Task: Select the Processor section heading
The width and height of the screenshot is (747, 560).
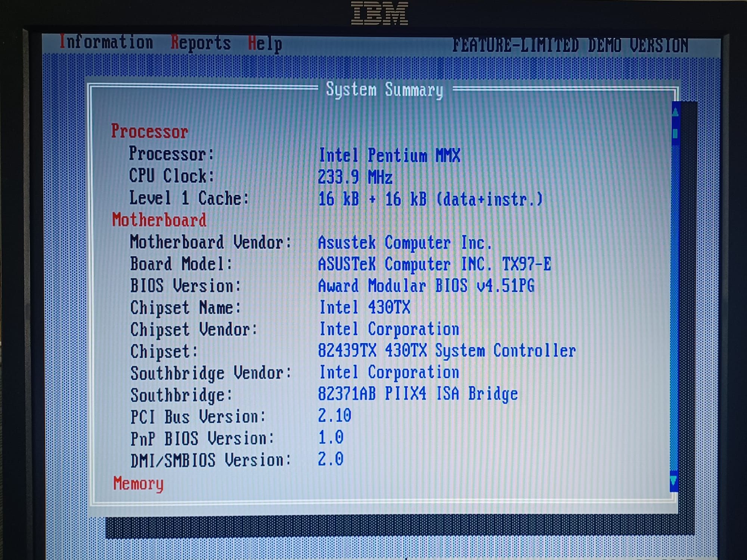Action: [x=149, y=131]
